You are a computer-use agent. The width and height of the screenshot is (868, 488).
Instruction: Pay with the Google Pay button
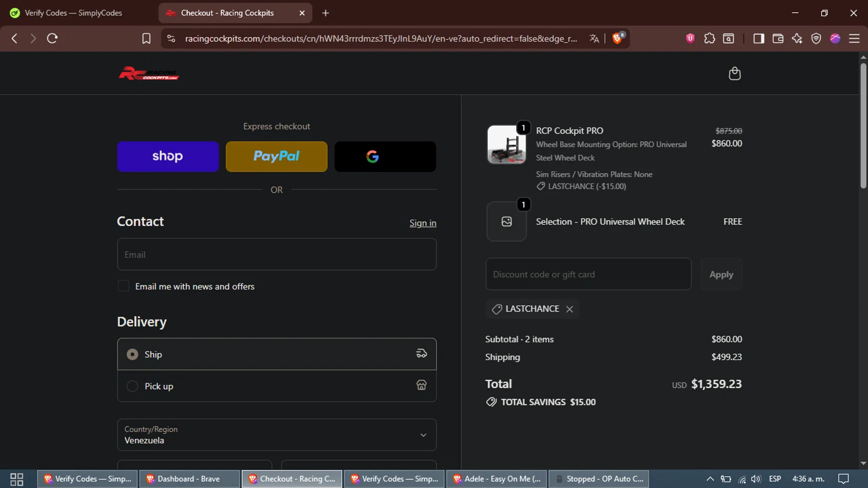pos(385,156)
